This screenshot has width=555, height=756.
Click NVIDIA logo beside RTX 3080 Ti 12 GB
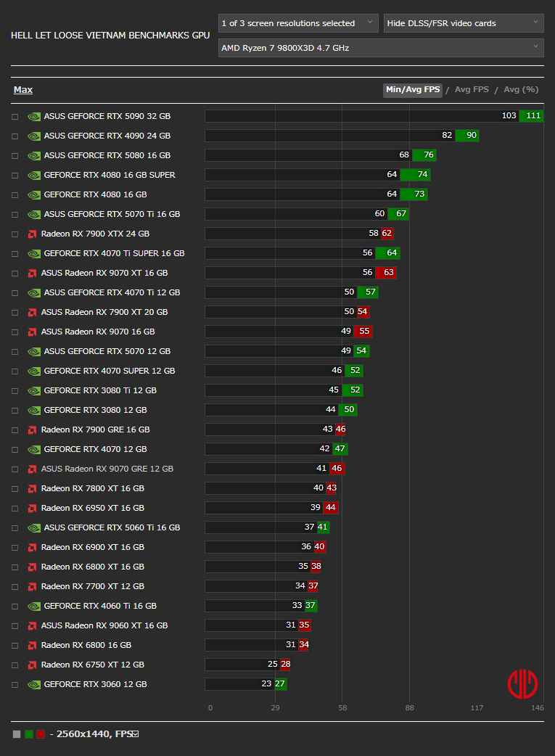point(34,391)
